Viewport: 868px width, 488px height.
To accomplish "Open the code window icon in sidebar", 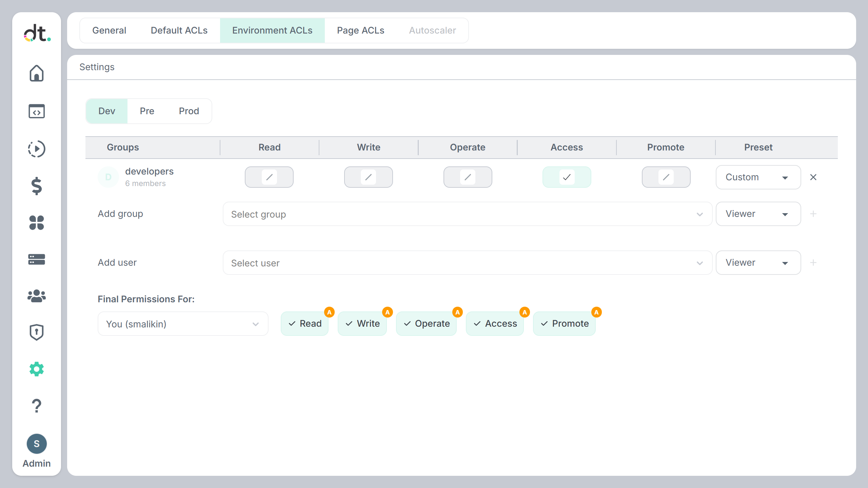I will coord(37,111).
